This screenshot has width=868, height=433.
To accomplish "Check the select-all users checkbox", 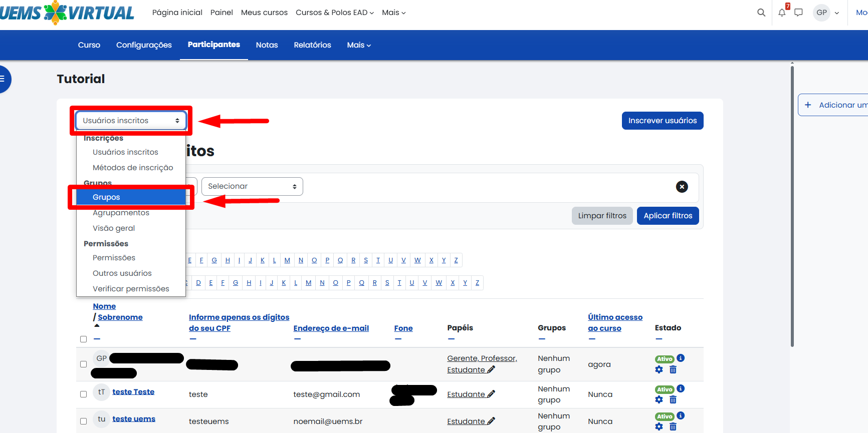I will coord(84,339).
